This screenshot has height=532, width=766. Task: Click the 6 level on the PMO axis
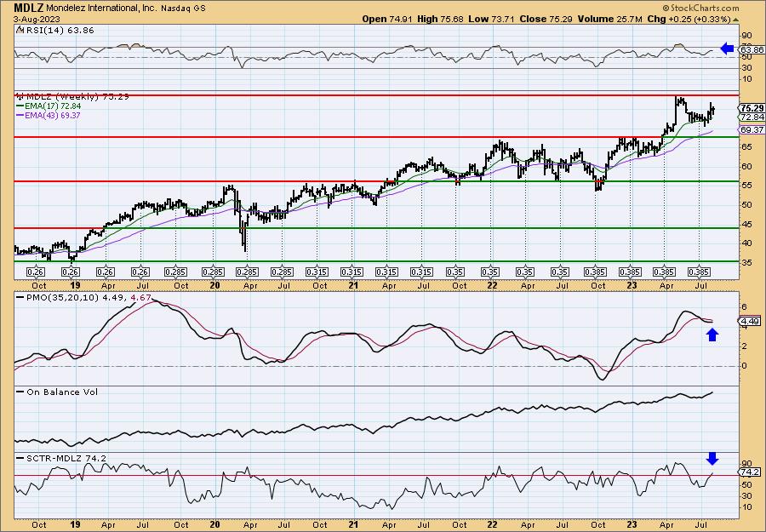[744, 306]
